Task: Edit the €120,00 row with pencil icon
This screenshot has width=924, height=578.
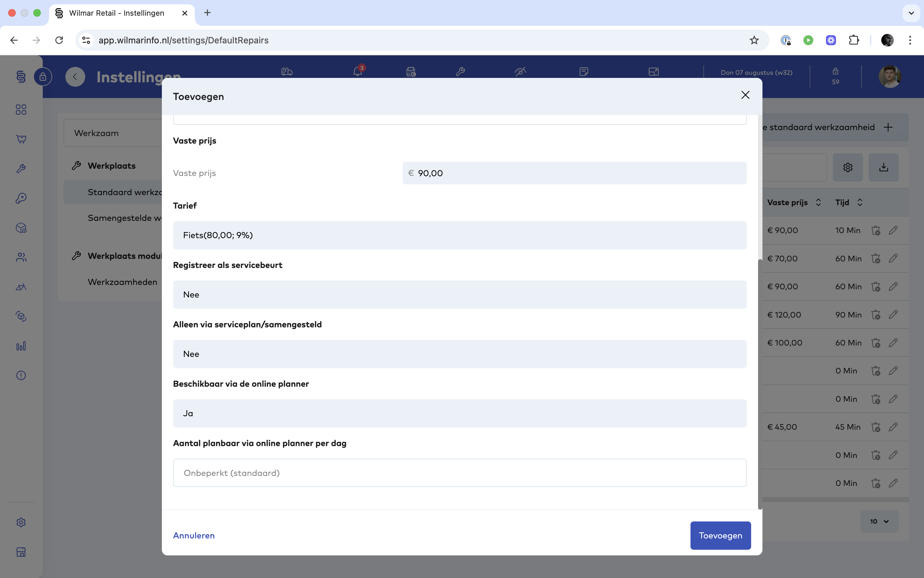Action: [893, 315]
